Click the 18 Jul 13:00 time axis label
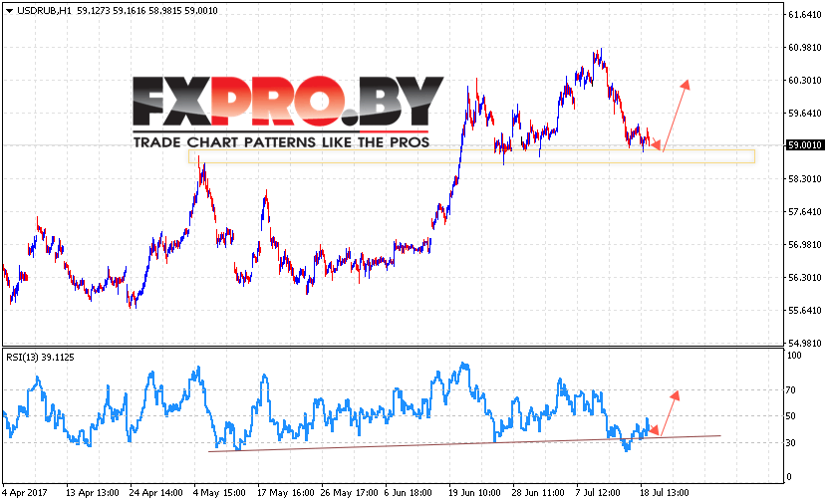This screenshot has height=504, width=826. click(664, 493)
